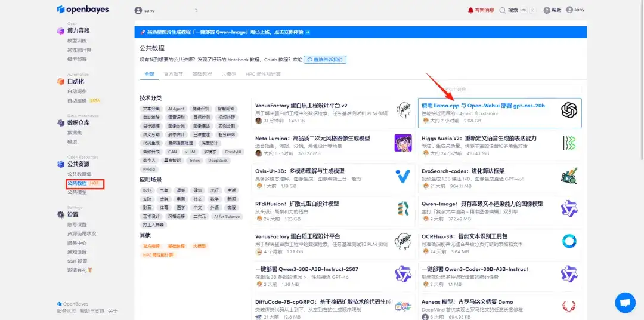Click the search magnifier icon in header
The height and width of the screenshot is (320, 644).
[x=502, y=10]
